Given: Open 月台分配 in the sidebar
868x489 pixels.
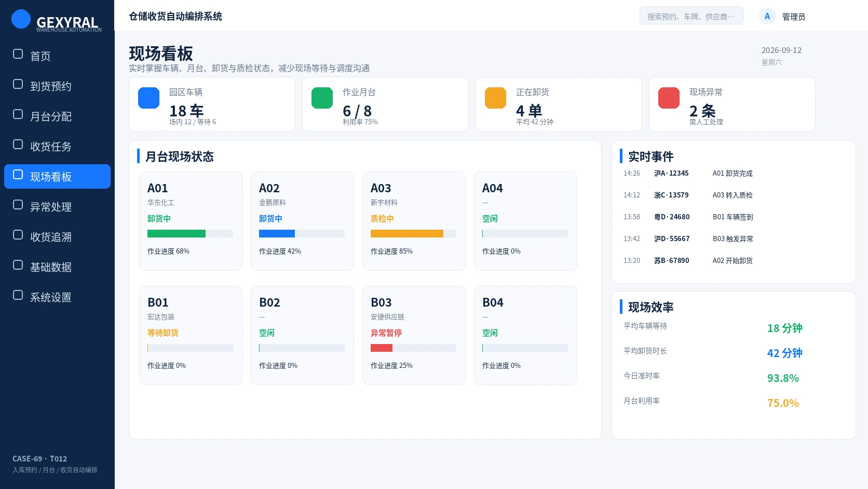Looking at the screenshot, I should tap(57, 116).
